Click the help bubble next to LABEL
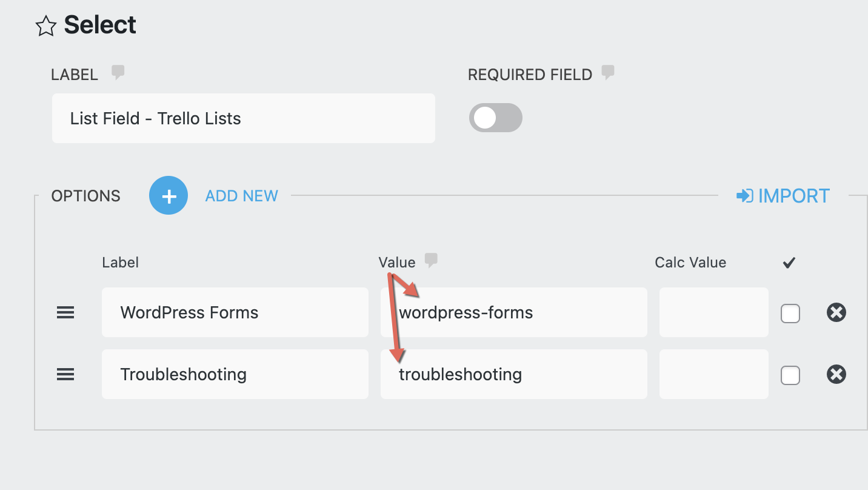Viewport: 868px width, 490px height. tap(118, 73)
